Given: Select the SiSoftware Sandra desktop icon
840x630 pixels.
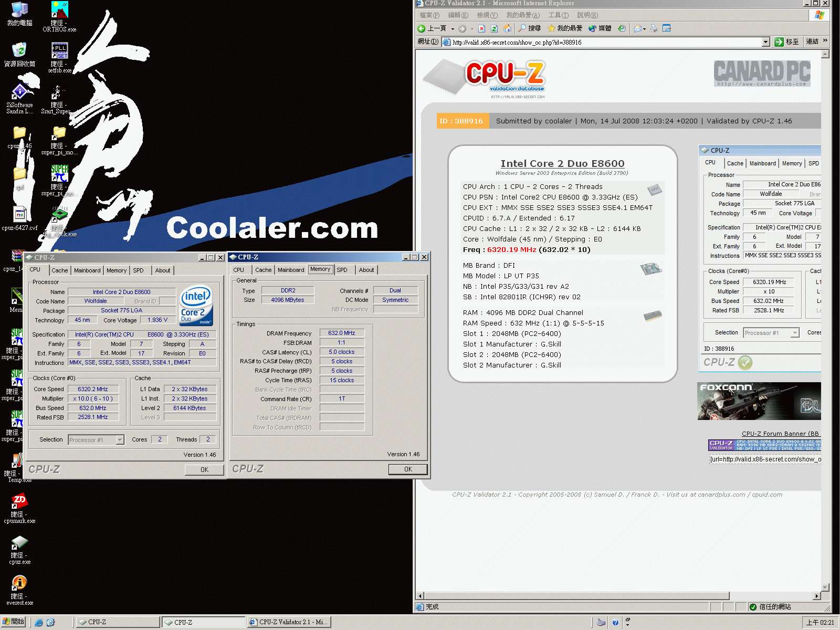Looking at the screenshot, I should point(19,99).
